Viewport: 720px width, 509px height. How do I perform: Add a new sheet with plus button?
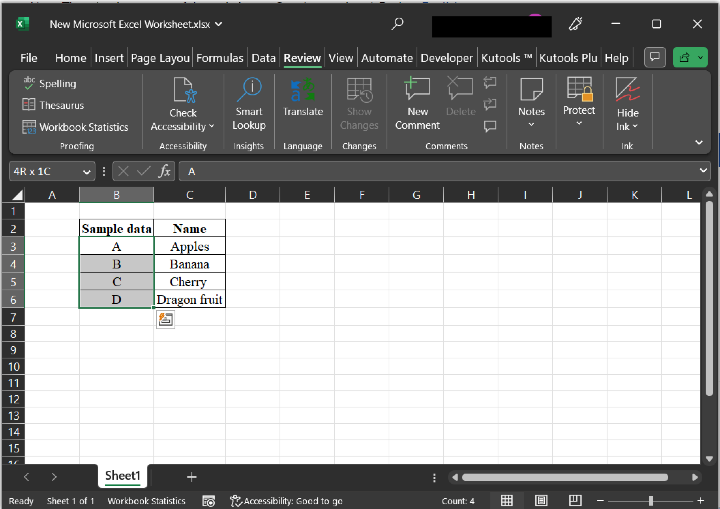point(192,477)
